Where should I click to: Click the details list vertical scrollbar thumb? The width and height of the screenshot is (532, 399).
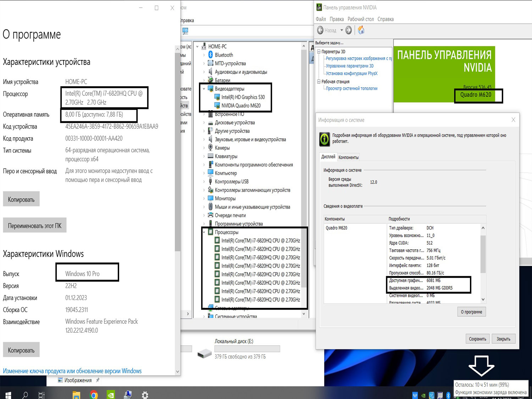[483, 254]
